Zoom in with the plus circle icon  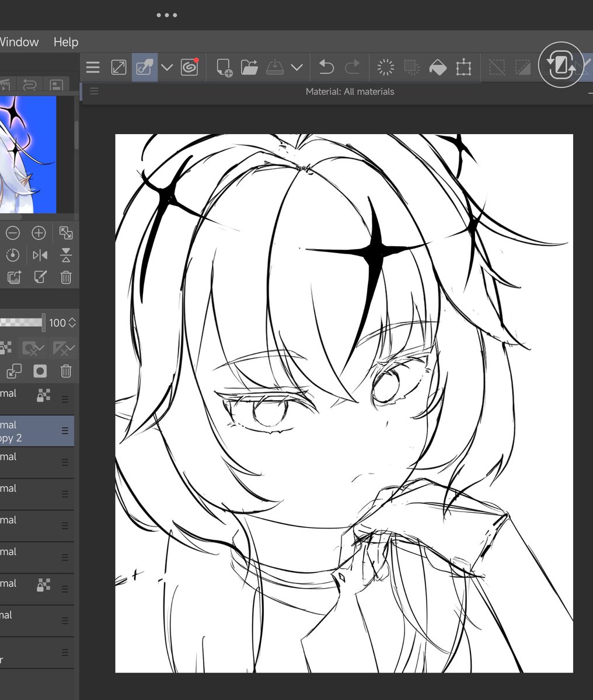39,233
